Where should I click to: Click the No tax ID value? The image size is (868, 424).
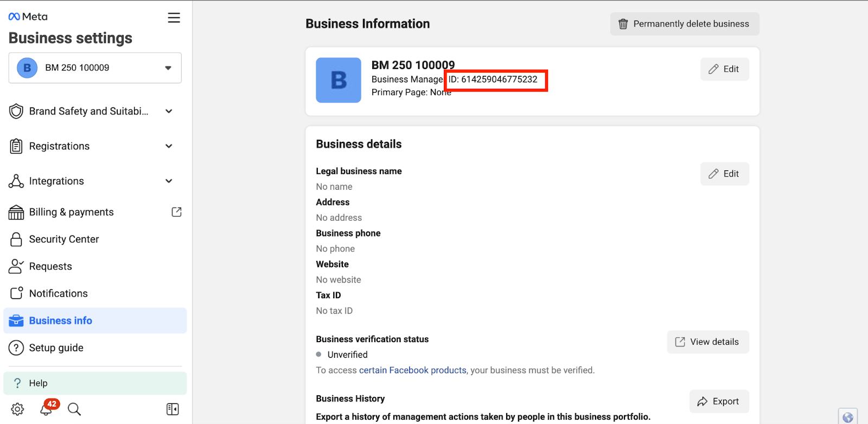tap(334, 311)
